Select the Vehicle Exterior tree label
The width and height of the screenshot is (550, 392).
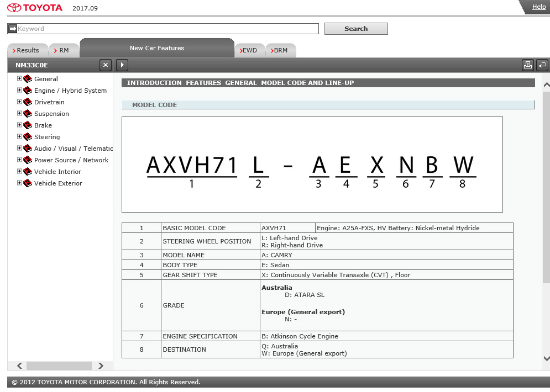click(58, 183)
